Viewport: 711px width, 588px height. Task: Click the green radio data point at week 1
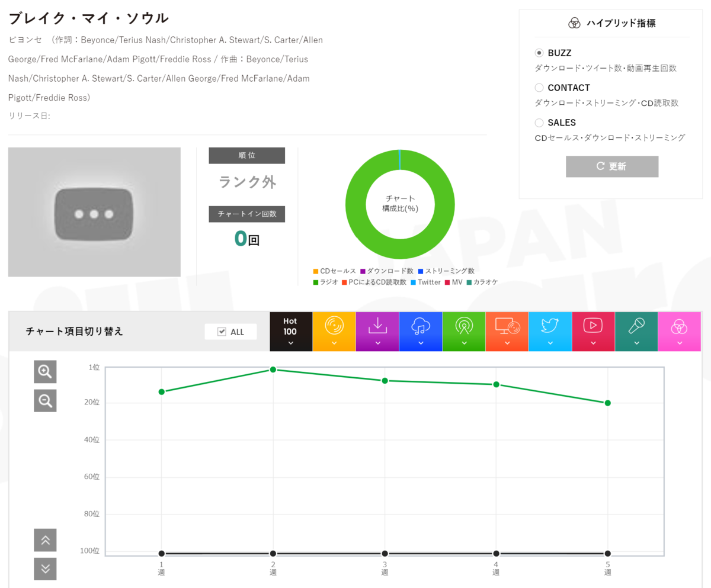161,391
